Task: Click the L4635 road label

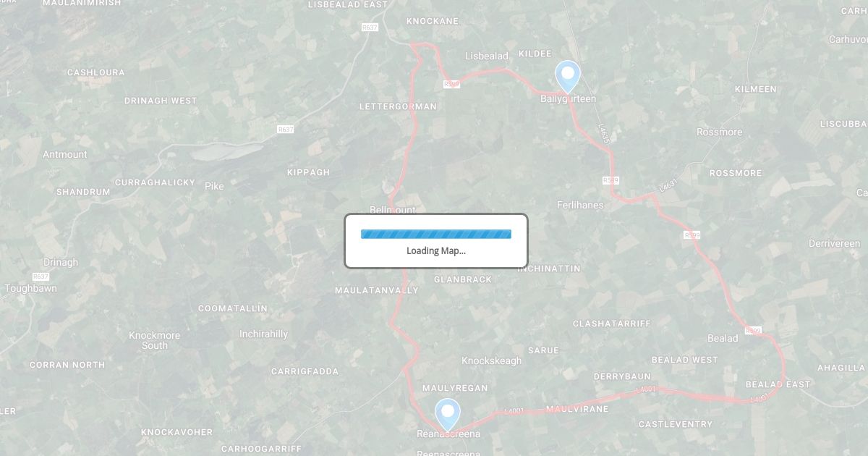Action: [604, 134]
